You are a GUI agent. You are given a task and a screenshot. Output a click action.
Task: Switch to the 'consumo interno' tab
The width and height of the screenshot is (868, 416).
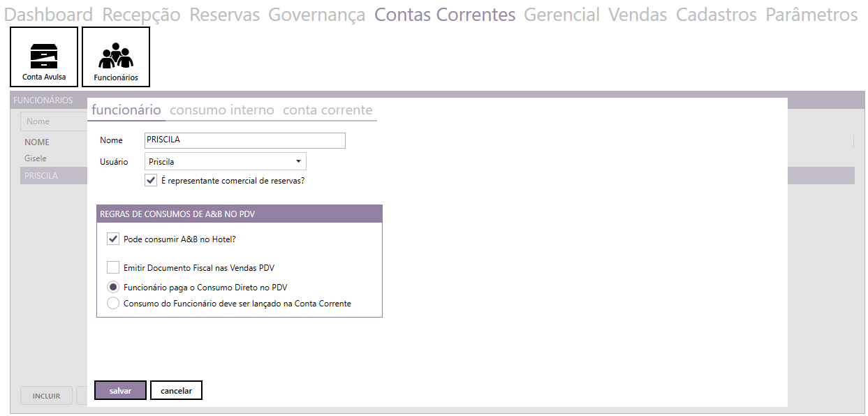pyautogui.click(x=222, y=110)
